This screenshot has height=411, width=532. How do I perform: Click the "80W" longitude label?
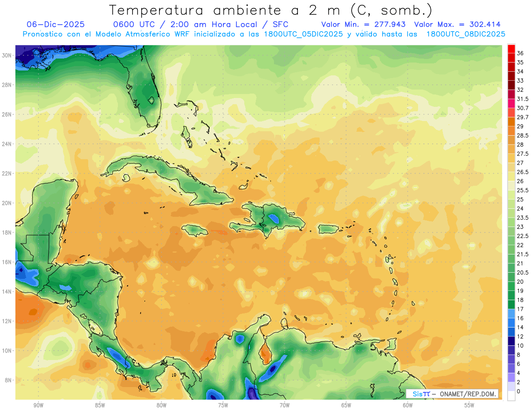click(161, 405)
